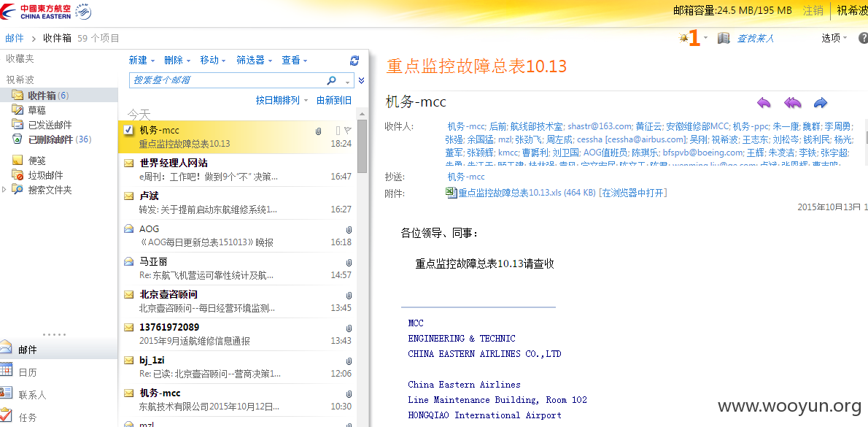The image size is (868, 427).
Task: Open the 删除 dropdown menu
Action: [177, 61]
